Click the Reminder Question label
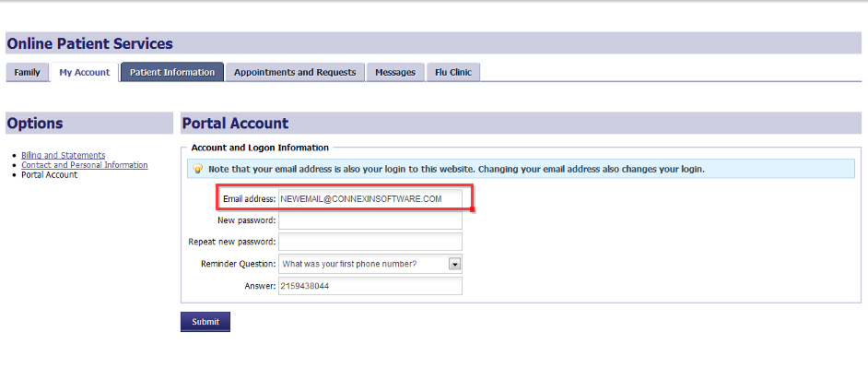 [x=238, y=264]
